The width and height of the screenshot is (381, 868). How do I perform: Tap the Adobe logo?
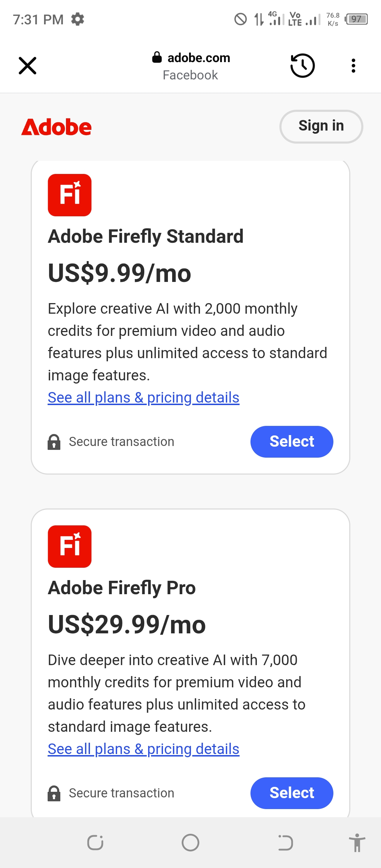pos(56,127)
